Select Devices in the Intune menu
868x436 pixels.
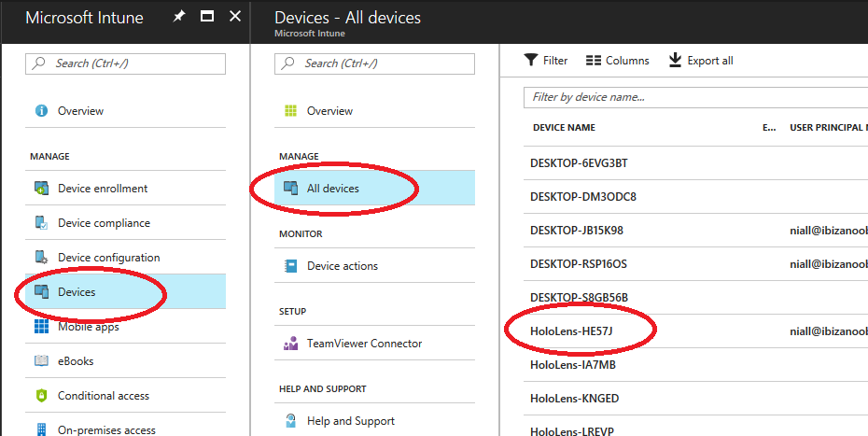(77, 292)
